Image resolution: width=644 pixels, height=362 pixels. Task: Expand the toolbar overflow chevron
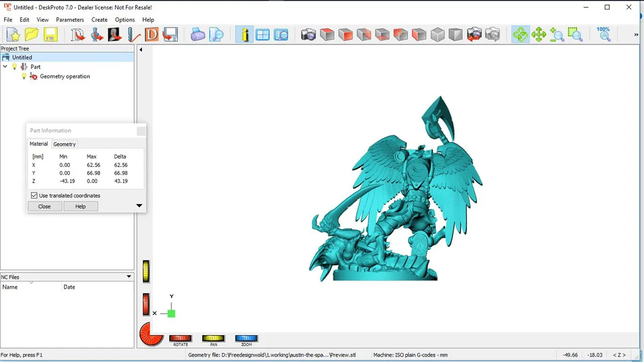coord(636,35)
